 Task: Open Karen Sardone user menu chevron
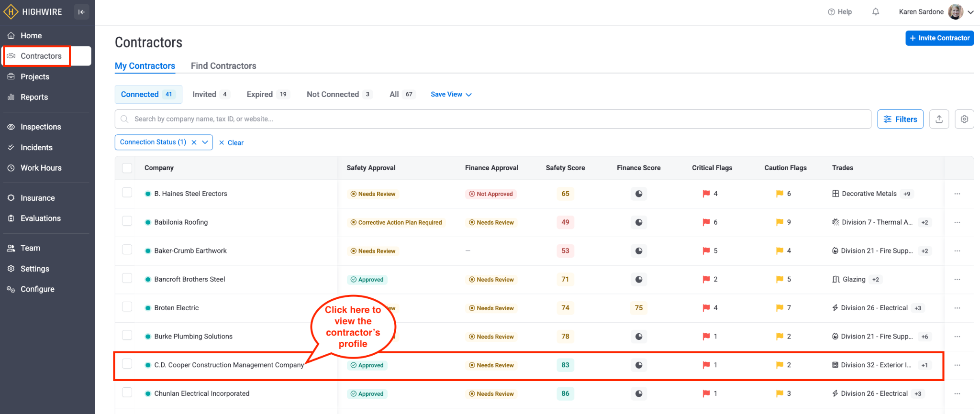(x=970, y=12)
